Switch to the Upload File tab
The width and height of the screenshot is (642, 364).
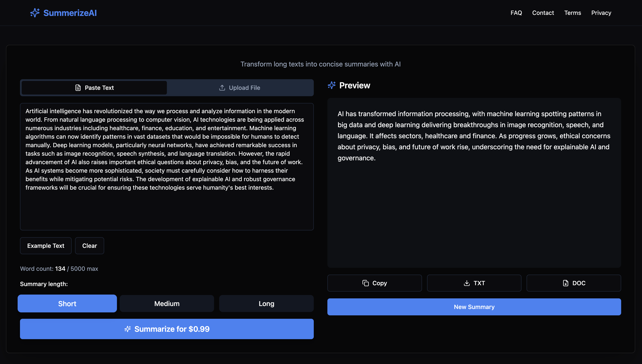pos(240,88)
